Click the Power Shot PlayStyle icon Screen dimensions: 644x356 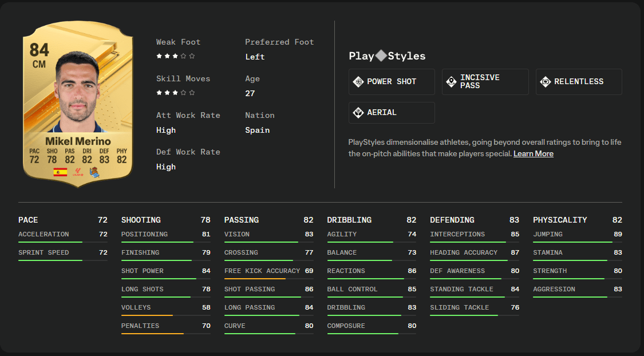[x=358, y=82]
